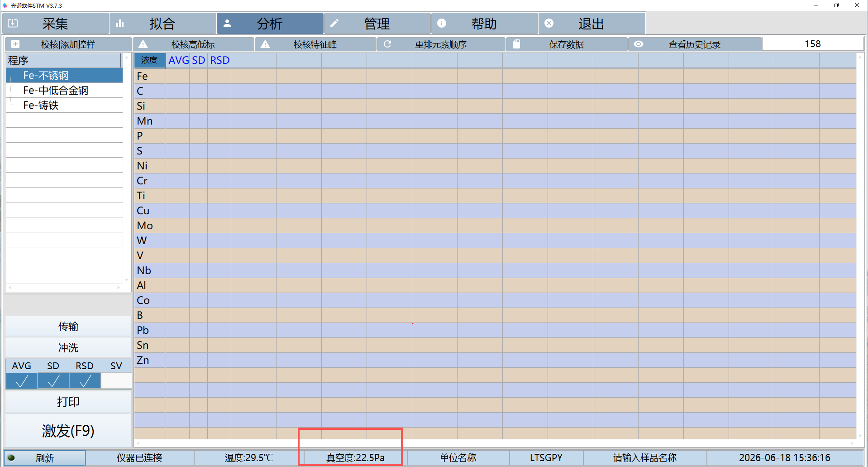Click the 158 number field
This screenshot has width=868, height=467.
click(813, 44)
